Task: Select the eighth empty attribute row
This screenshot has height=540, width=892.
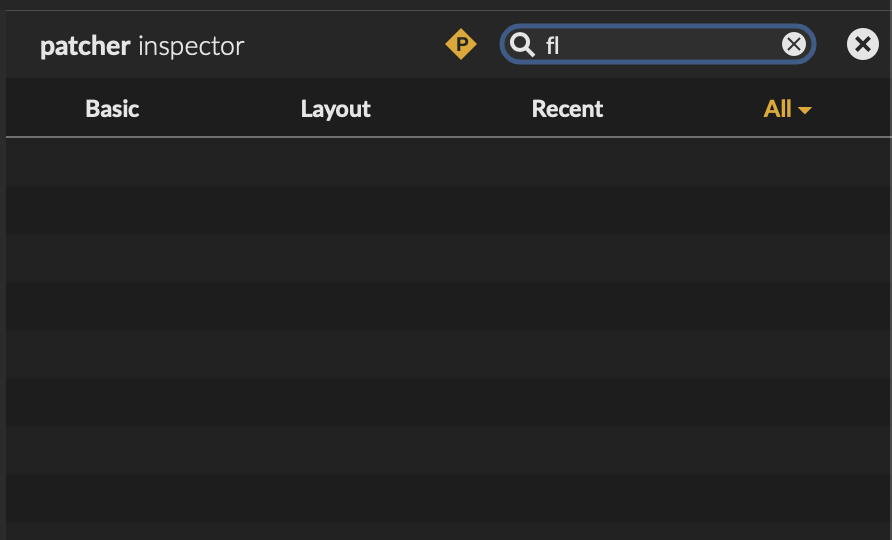Action: [x=446, y=498]
